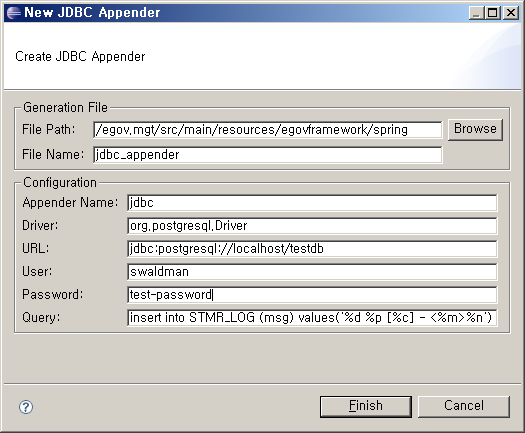Screen dimensions: 525x433
Task: Click inside the Password input field
Action: coord(312,295)
